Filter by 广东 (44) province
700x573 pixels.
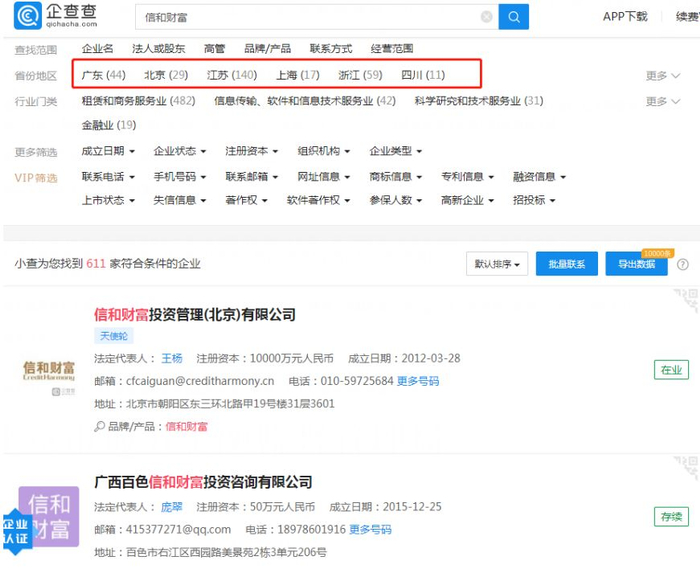click(x=103, y=75)
